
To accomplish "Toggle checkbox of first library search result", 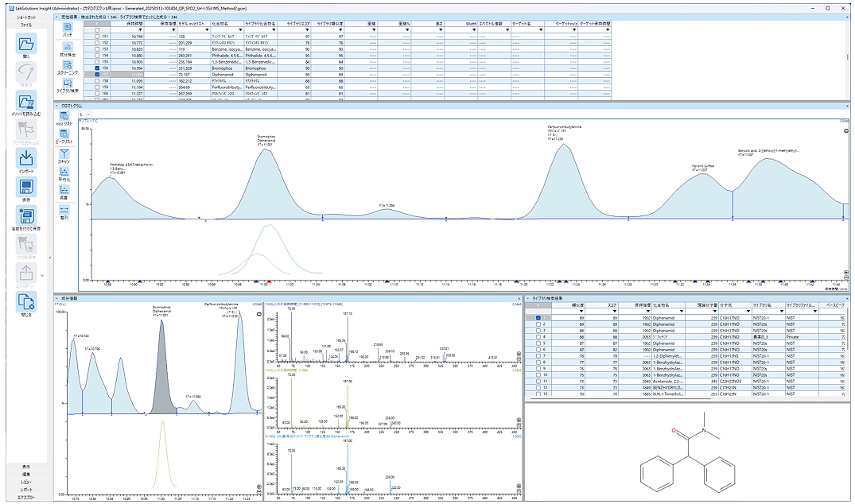I will coord(540,317).
